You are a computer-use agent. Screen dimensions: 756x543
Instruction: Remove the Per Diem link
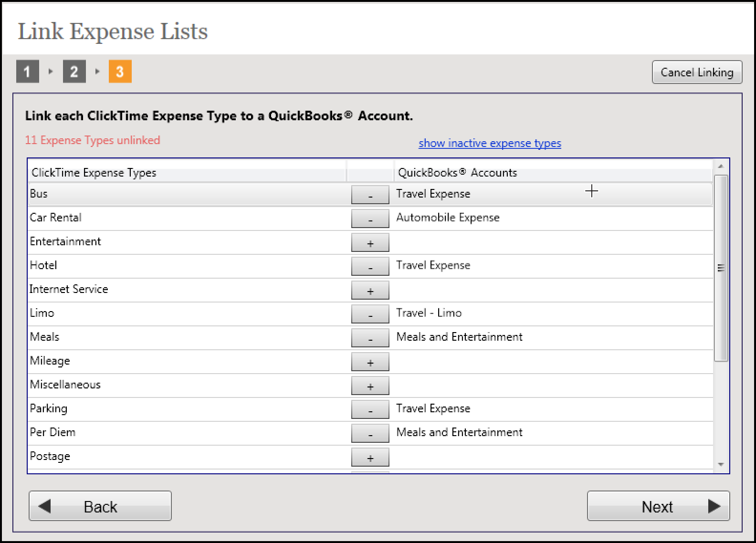point(370,433)
